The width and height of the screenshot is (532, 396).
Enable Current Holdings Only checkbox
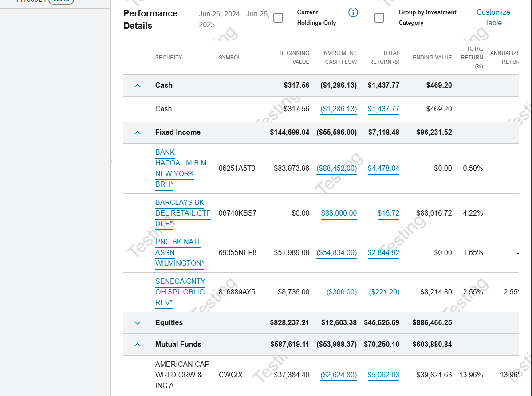[x=278, y=18]
